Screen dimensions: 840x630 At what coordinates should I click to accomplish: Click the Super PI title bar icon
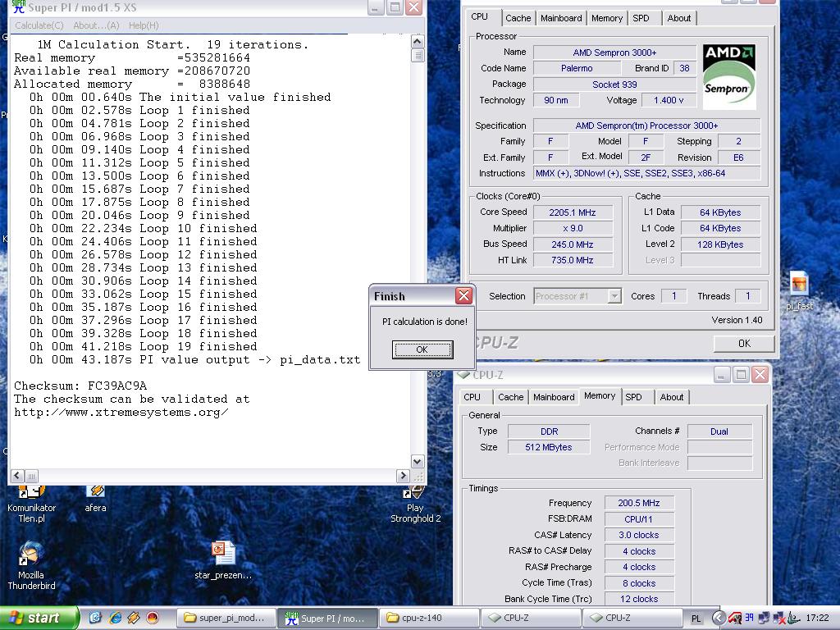(19, 7)
